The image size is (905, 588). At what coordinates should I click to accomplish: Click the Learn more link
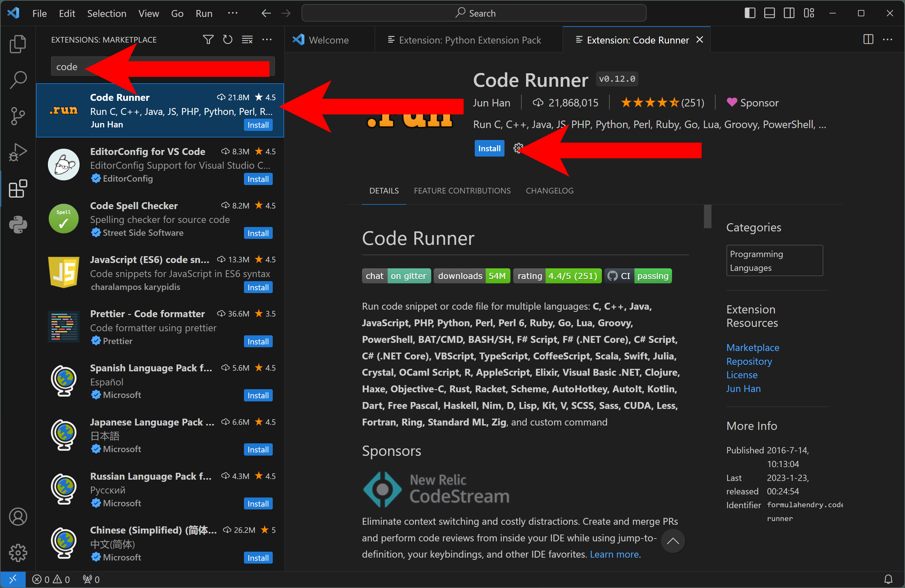pos(614,554)
